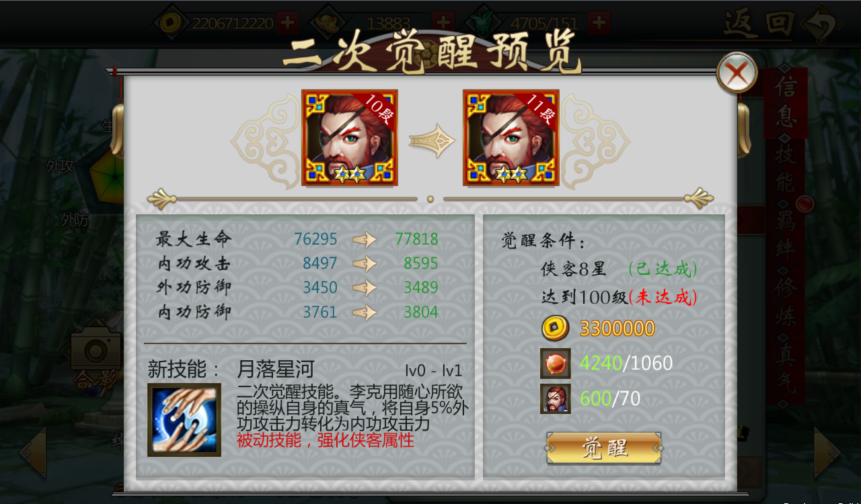Image resolution: width=861 pixels, height=504 pixels.
Task: Select the 11段 hero portrait
Action: [x=511, y=138]
